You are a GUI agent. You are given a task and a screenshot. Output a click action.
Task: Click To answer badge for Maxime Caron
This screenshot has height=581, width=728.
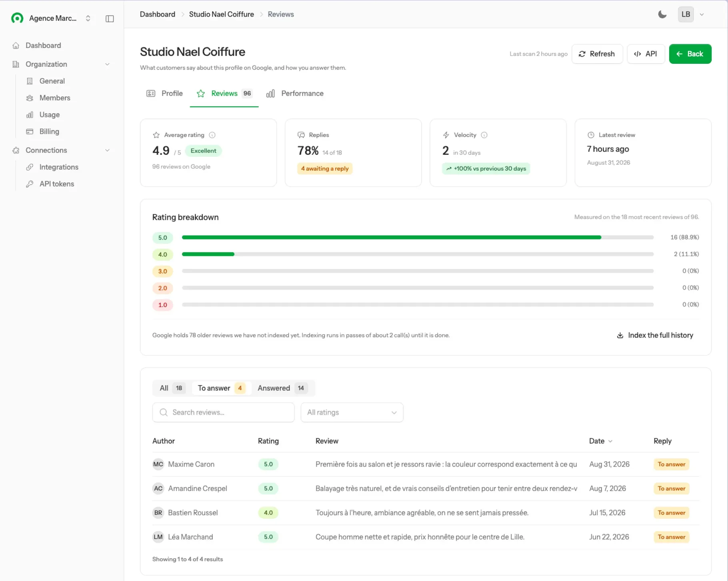click(x=672, y=464)
